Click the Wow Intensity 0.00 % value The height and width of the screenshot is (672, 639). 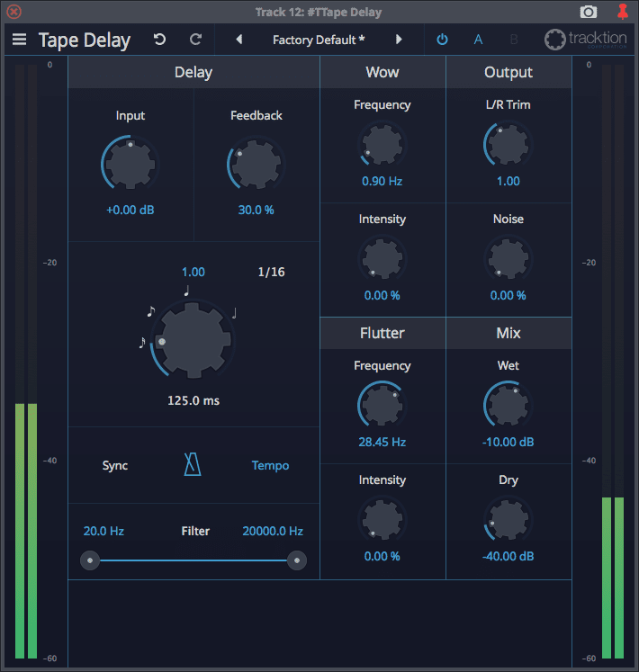click(382, 295)
